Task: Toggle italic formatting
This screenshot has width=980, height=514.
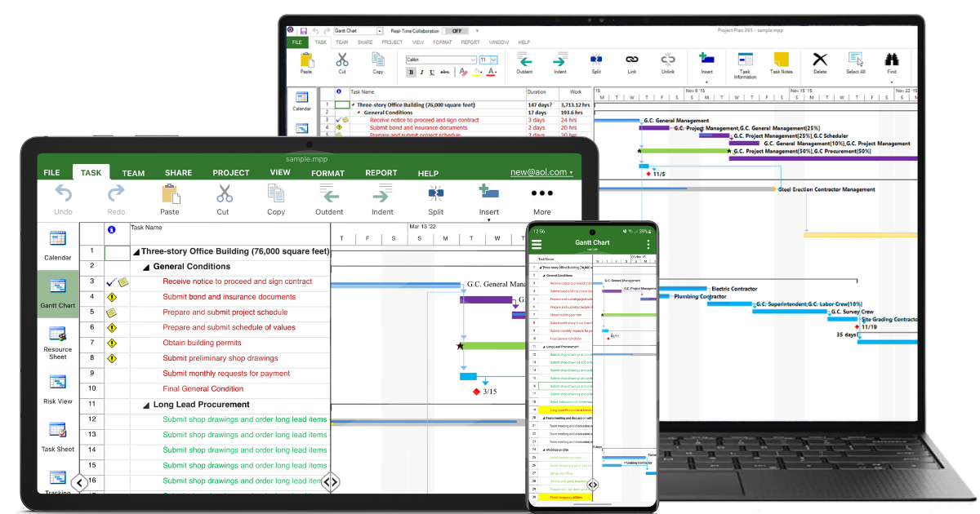Action: (421, 73)
